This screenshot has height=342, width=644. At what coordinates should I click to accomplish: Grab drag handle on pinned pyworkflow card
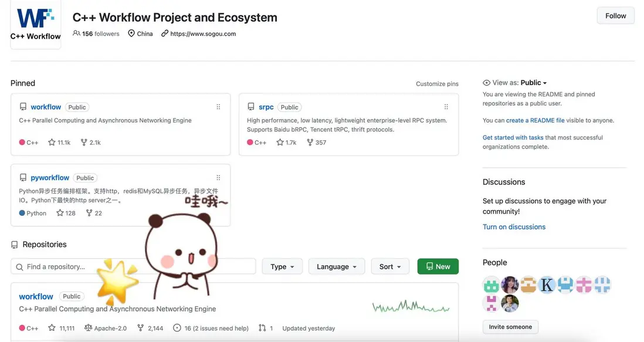(219, 177)
